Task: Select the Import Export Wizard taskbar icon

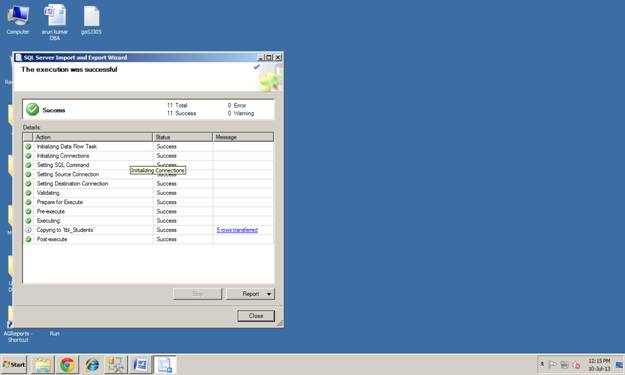Action: [165, 365]
